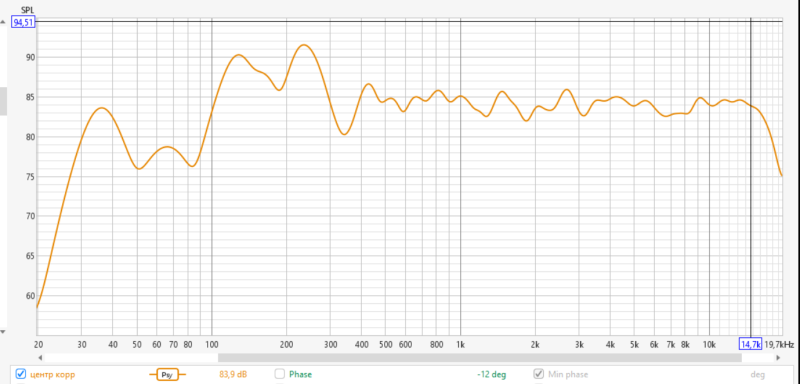Enable the Phase trace checkbox

[280, 374]
